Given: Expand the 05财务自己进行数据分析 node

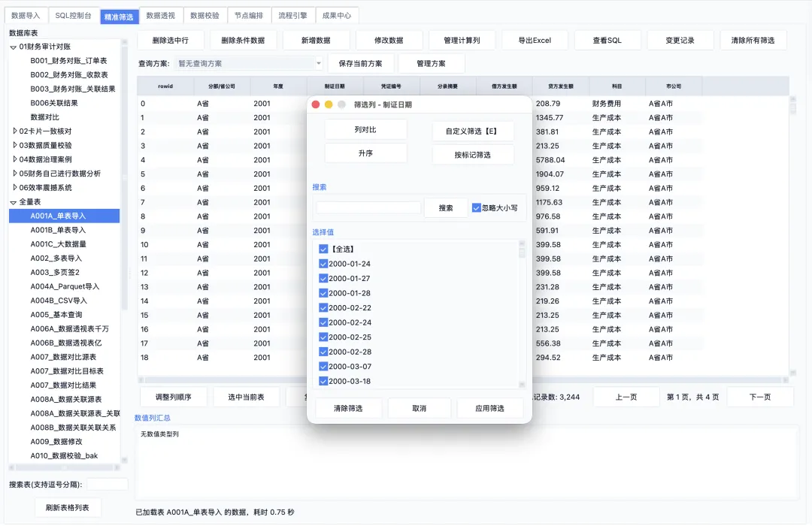Looking at the screenshot, I should coord(14,174).
